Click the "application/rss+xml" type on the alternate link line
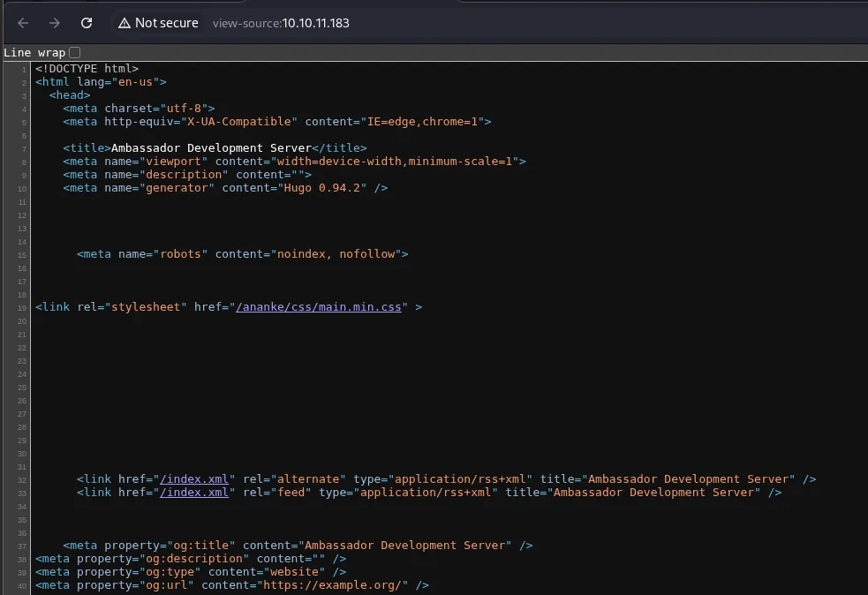868x595 pixels. (461, 478)
